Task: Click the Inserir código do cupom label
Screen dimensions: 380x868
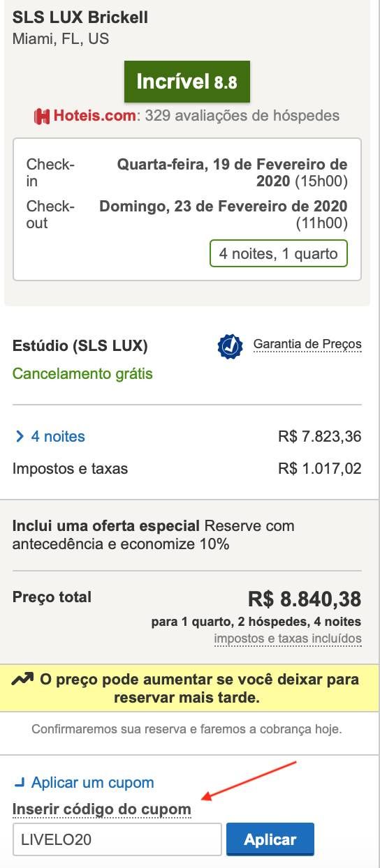Action: (x=102, y=809)
